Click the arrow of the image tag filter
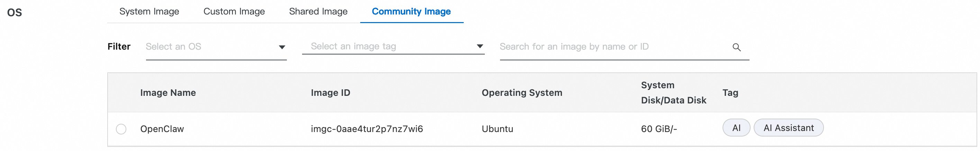This screenshot has height=151, width=980. click(x=480, y=46)
